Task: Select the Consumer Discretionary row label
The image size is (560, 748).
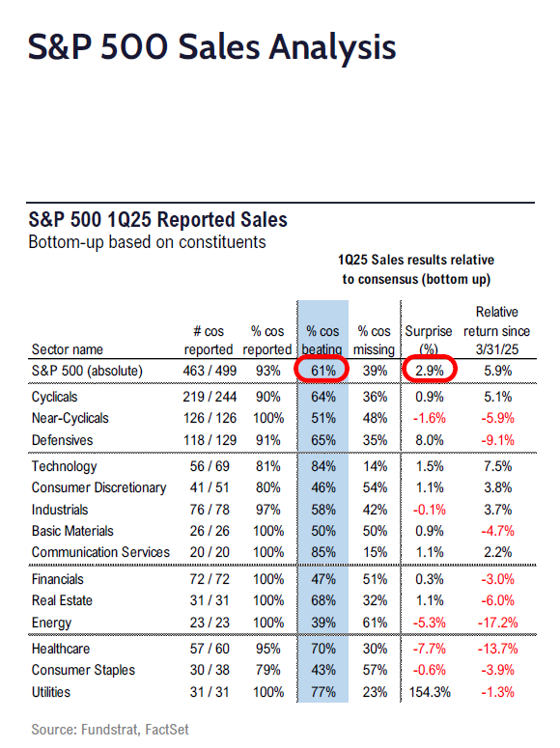Action: click(98, 487)
